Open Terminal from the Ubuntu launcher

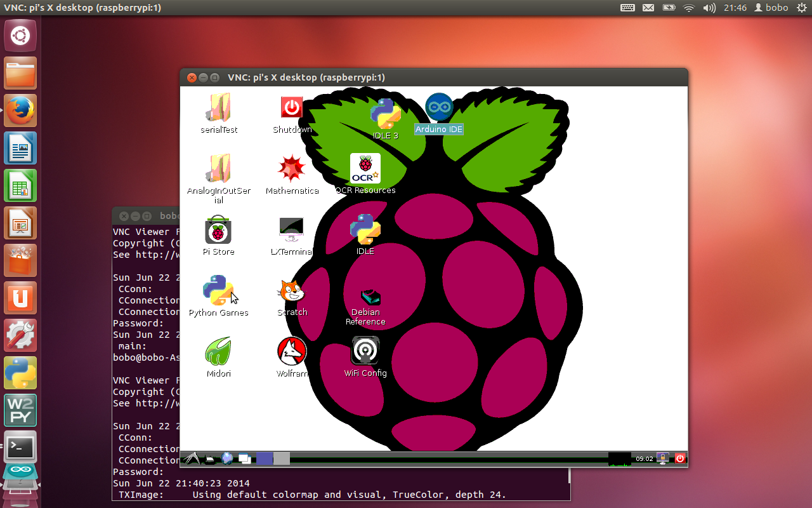pyautogui.click(x=20, y=448)
